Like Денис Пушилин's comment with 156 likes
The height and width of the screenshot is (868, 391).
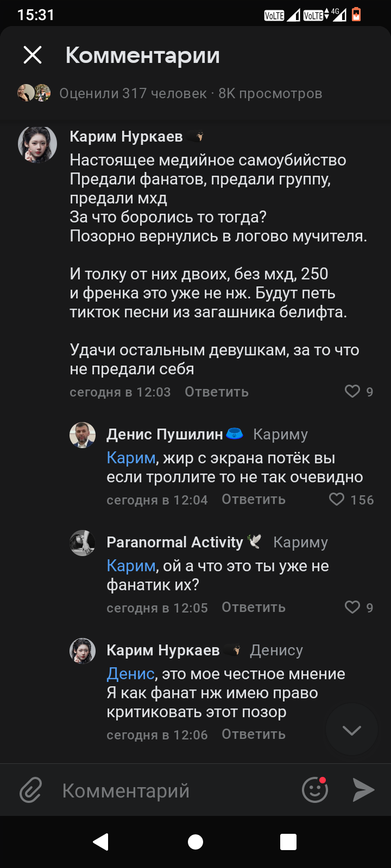tap(337, 499)
